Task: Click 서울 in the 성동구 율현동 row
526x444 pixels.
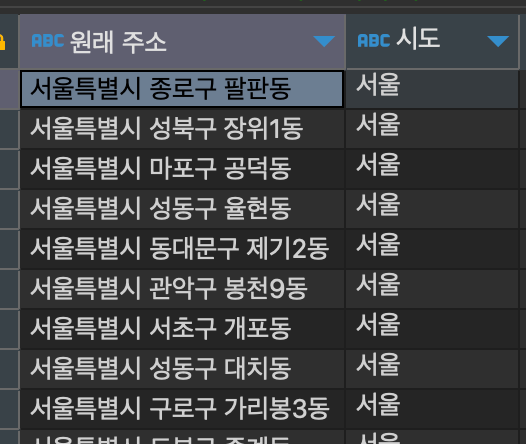Action: [378, 205]
